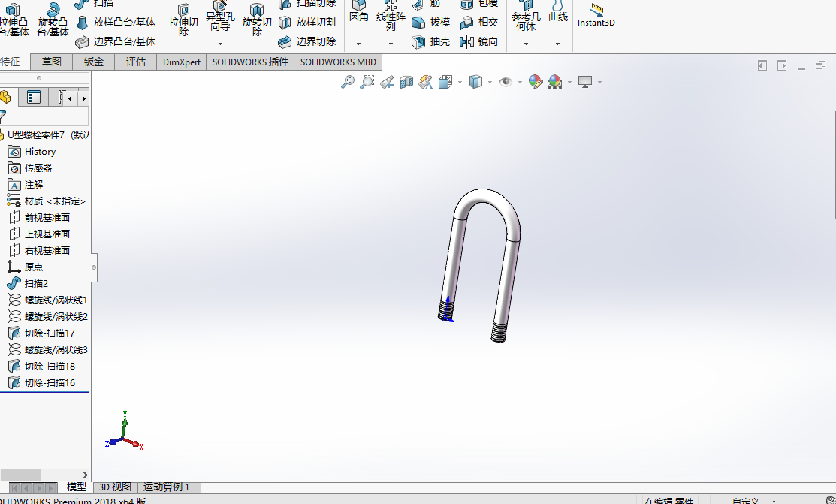Image resolution: width=836 pixels, height=504 pixels.
Task: Click Dynamic Annotation Views icon
Action: tap(425, 82)
